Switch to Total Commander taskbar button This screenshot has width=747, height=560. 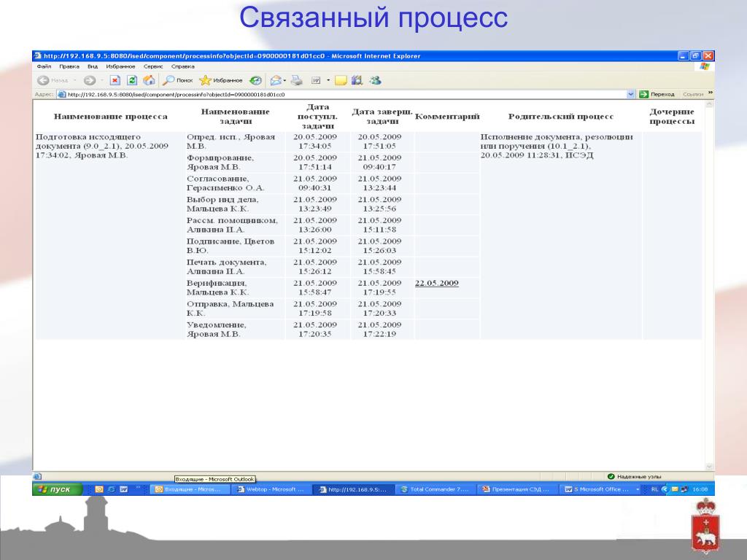[435, 489]
